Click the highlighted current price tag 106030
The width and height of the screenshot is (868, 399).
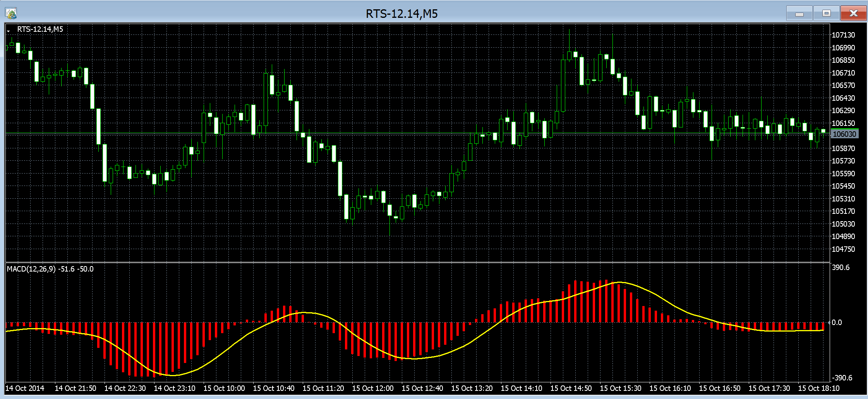(844, 134)
